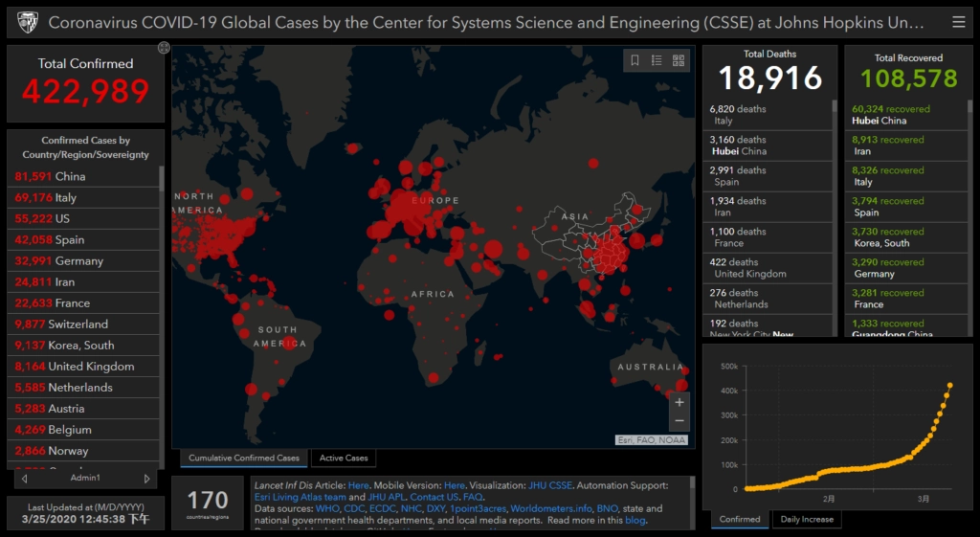Zoom in on the map with plus button
Image resolution: width=980 pixels, height=537 pixels.
pos(679,402)
